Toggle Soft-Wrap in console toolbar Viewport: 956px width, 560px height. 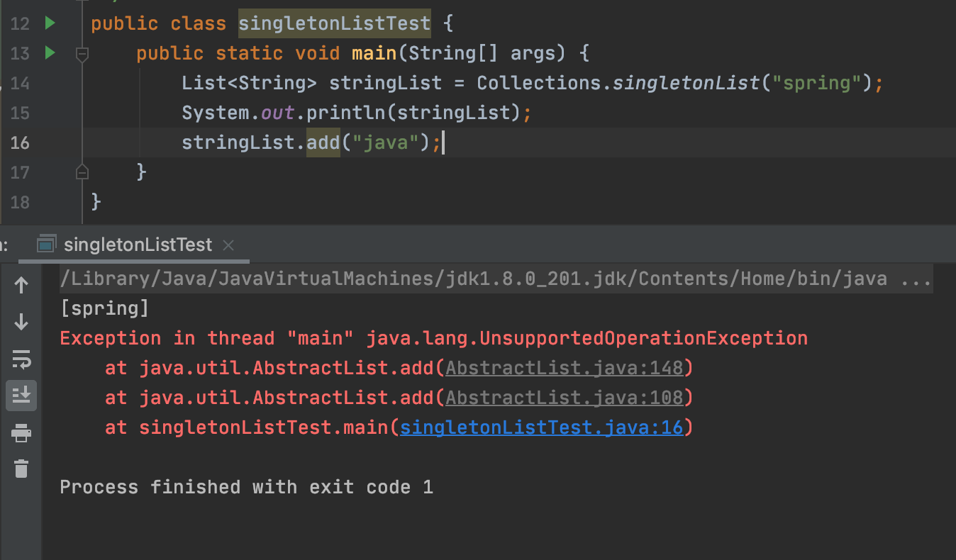(x=21, y=359)
